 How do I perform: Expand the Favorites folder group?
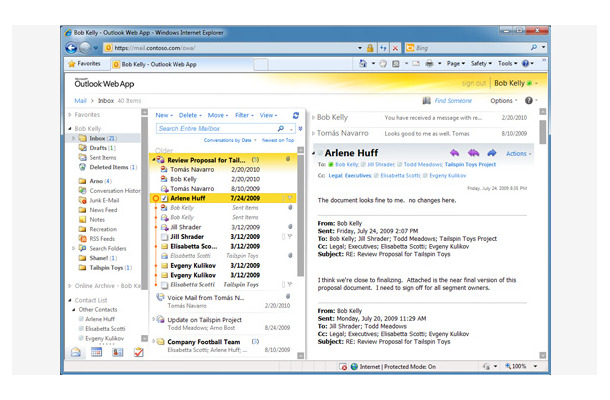click(70, 115)
